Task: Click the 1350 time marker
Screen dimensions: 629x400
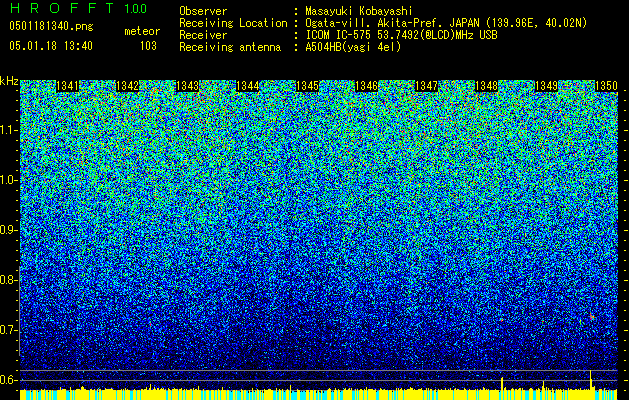Action: pyautogui.click(x=606, y=86)
